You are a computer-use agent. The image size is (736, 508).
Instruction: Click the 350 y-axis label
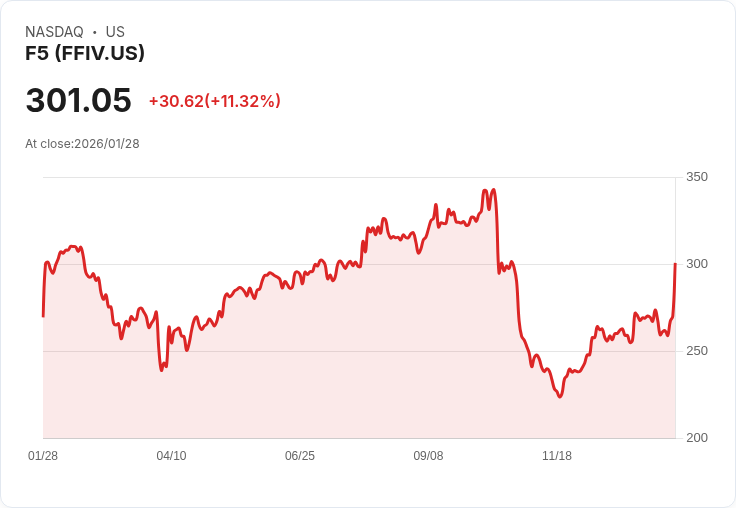696,177
